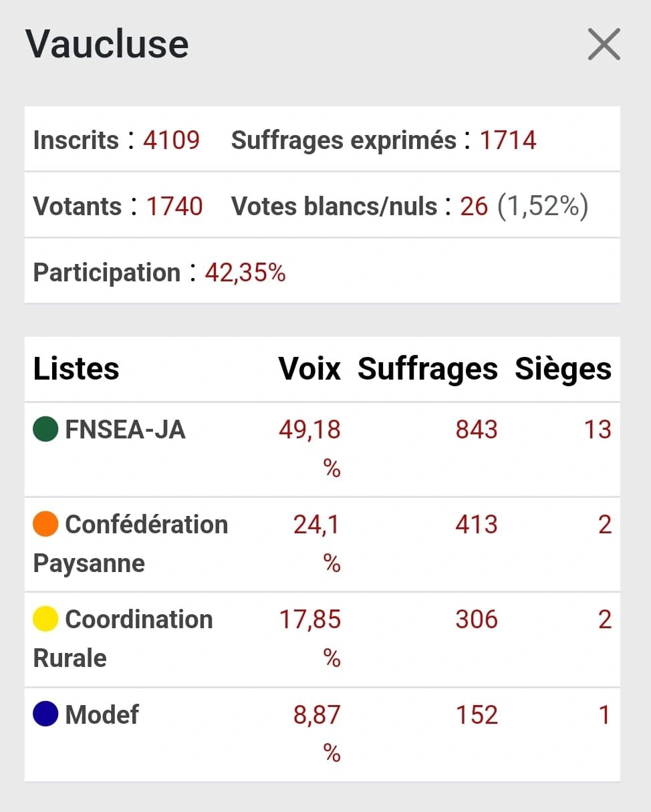
Task: Click the yellow Coordination Rurale dot
Action: (45, 620)
